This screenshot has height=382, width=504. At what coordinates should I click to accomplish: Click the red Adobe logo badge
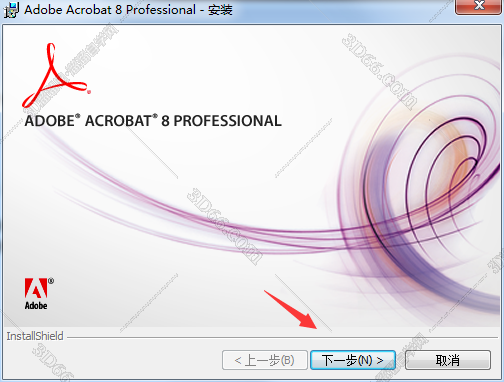39,294
